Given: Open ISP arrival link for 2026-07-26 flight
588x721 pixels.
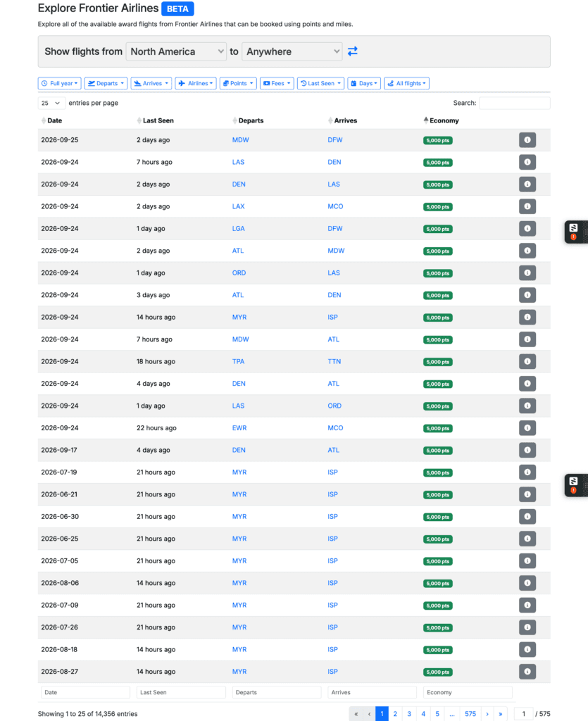Looking at the screenshot, I should pyautogui.click(x=333, y=627).
